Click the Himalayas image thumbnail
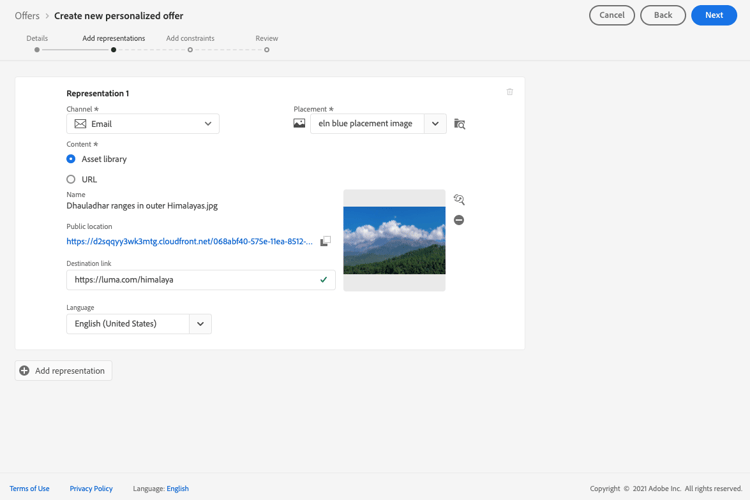This screenshot has width=750, height=500. pyautogui.click(x=394, y=240)
